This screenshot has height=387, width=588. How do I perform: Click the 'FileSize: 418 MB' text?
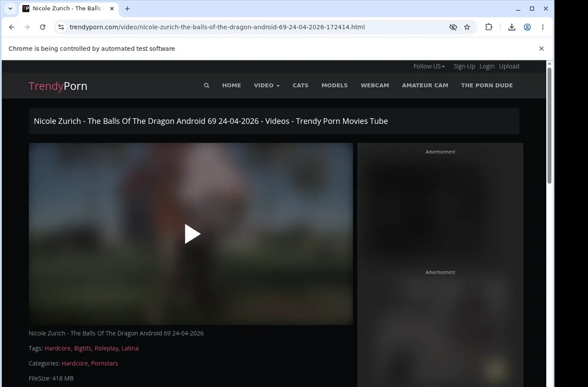click(51, 379)
